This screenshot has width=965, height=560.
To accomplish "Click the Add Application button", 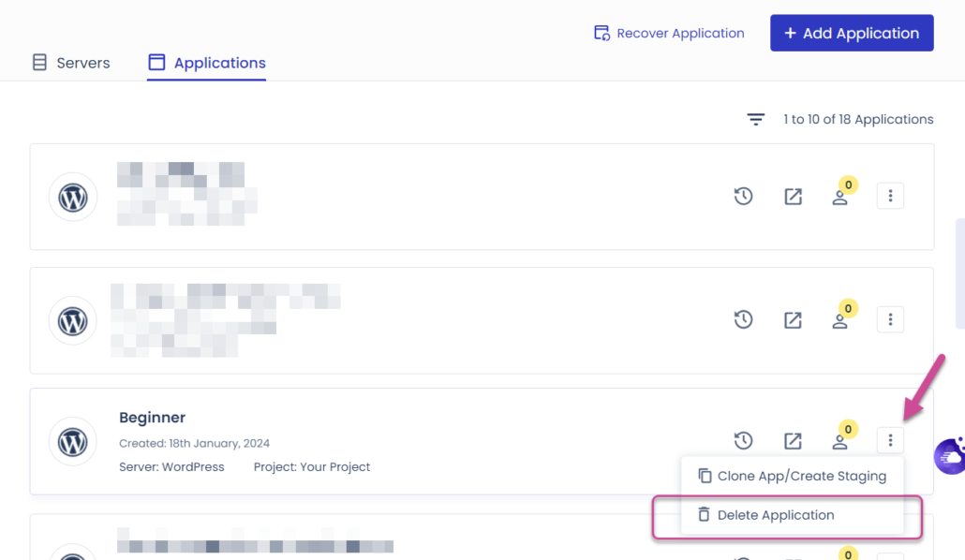I will click(852, 33).
